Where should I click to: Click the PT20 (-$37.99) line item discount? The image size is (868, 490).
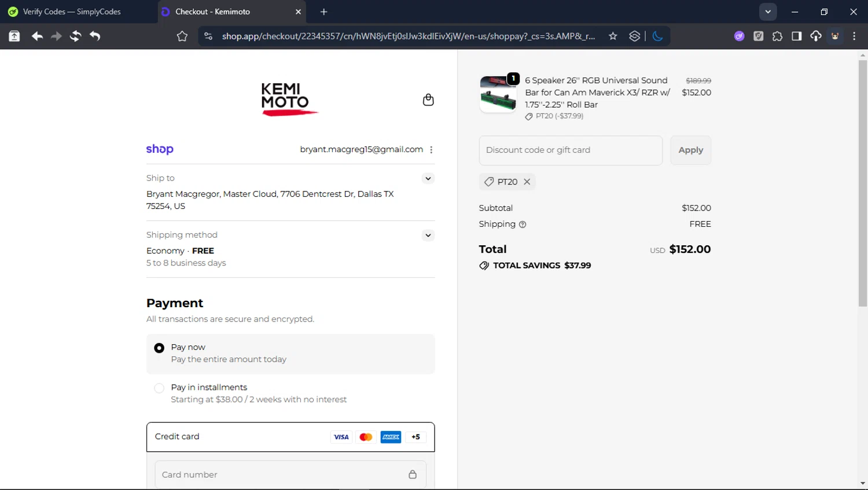pyautogui.click(x=559, y=116)
